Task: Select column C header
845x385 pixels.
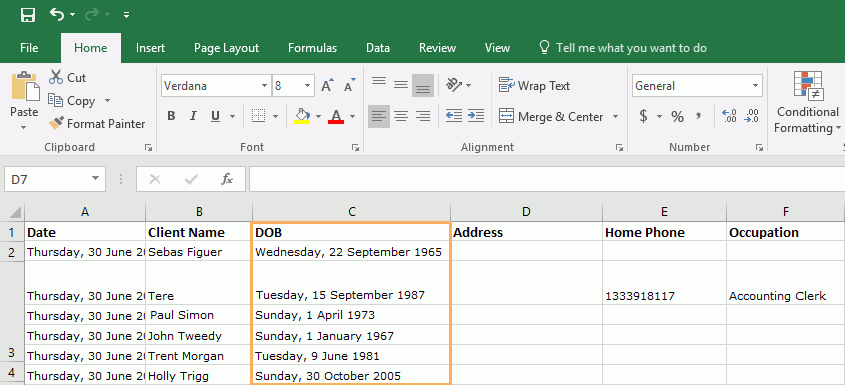Action: tap(351, 212)
